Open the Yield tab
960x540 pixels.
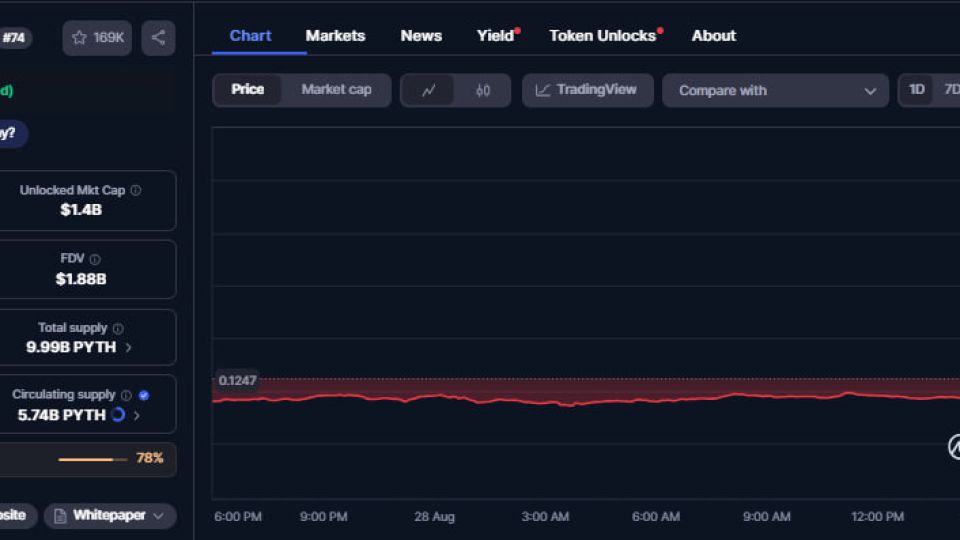tap(495, 36)
